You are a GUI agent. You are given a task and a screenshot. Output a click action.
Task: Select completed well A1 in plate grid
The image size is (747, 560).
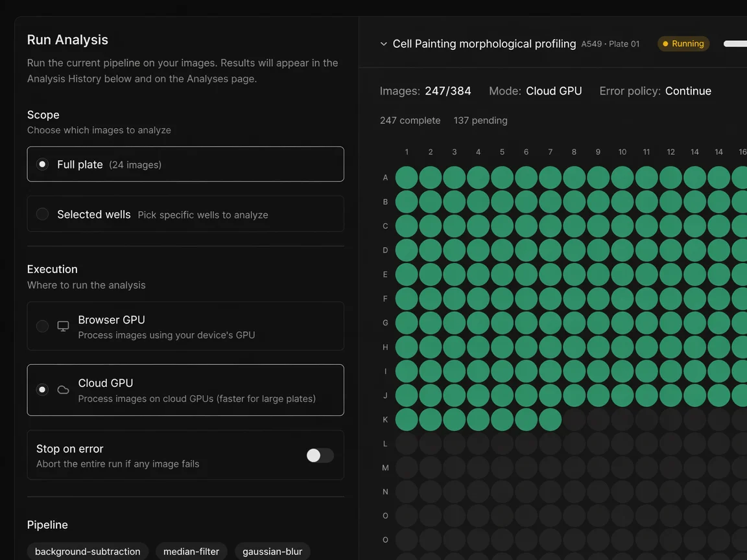tap(407, 178)
